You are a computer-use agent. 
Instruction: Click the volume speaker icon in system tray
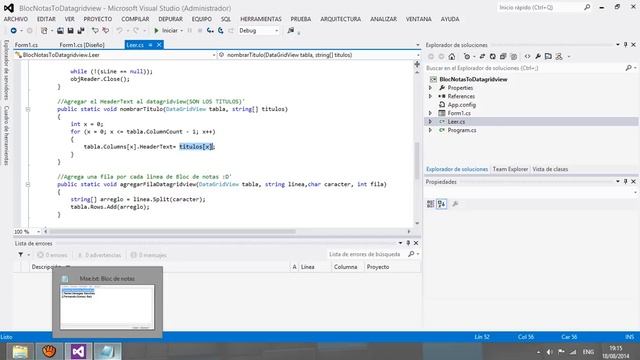point(549,352)
